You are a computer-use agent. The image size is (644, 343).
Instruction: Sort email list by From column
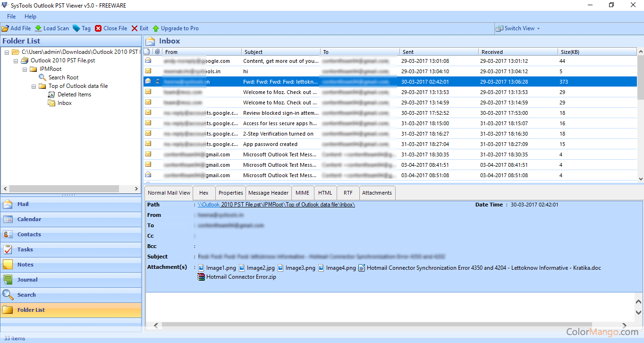(x=202, y=52)
